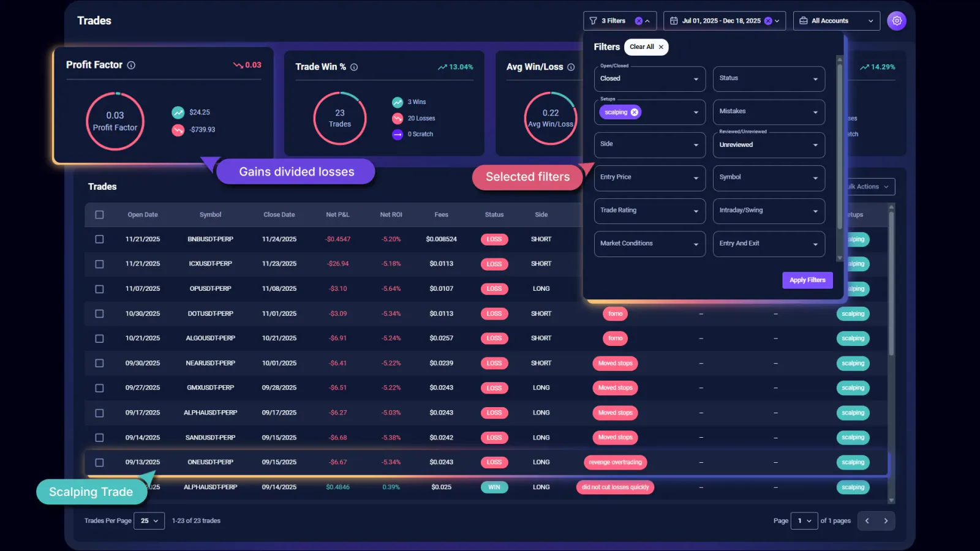
Task: Open the date range Jul 01 - Dec 18 picker
Action: pyautogui.click(x=725, y=21)
